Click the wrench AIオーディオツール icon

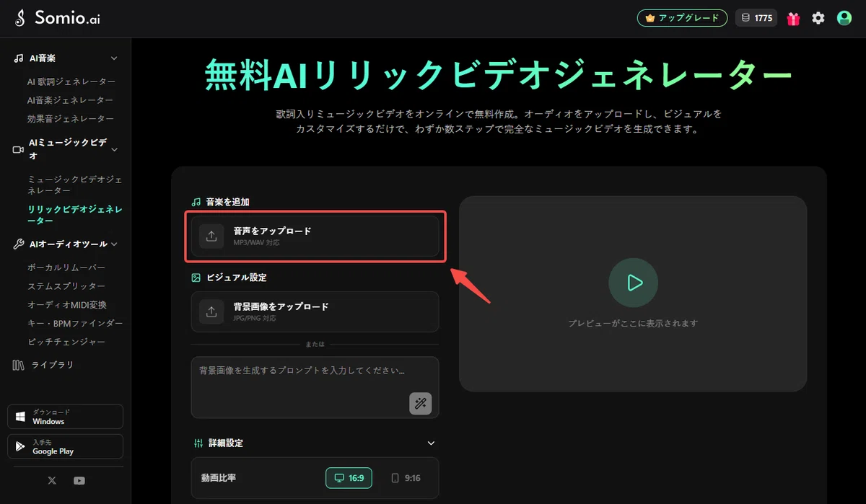click(19, 244)
